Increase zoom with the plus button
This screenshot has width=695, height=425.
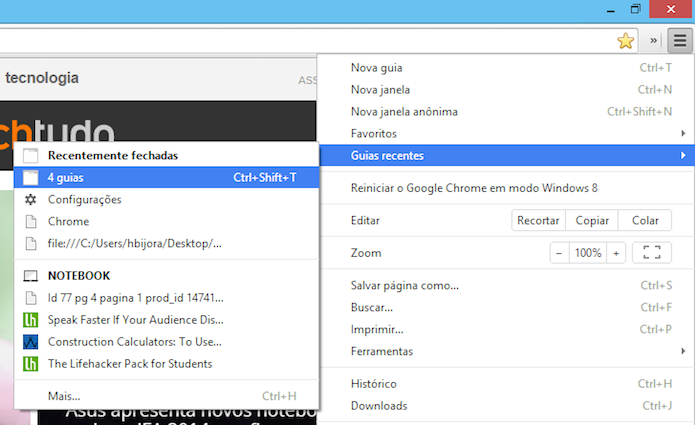coord(616,253)
